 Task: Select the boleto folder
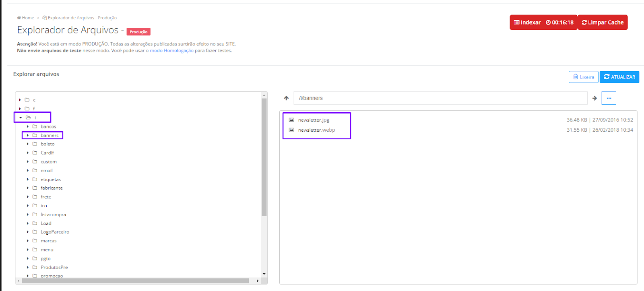[47, 144]
